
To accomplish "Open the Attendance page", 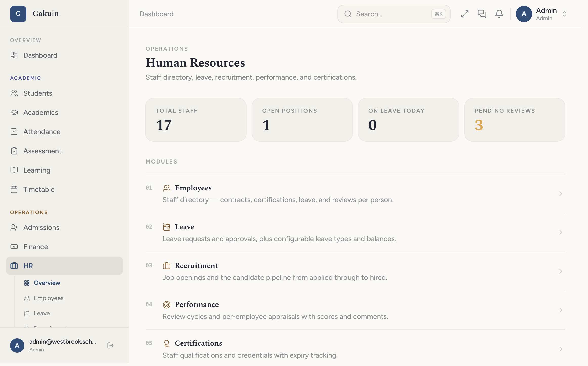I will click(x=64, y=132).
